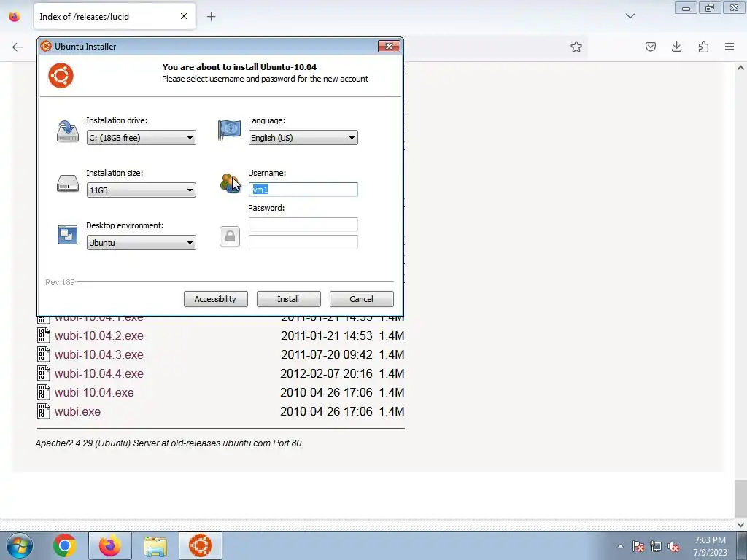The height and width of the screenshot is (560, 747).
Task: Launch Chrome from the taskbar
Action: pyautogui.click(x=65, y=545)
